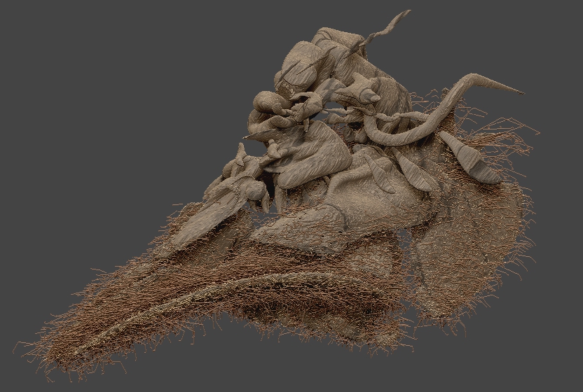Viewport: 583px width, 392px height.
Task: Select the small upright spike left of center
Action: point(241,153)
